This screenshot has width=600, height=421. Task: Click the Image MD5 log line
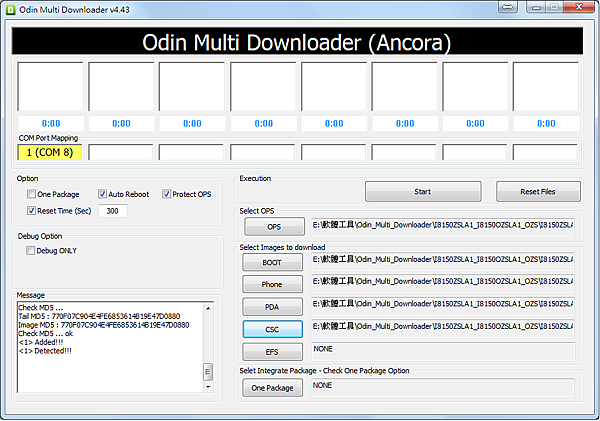pos(104,325)
